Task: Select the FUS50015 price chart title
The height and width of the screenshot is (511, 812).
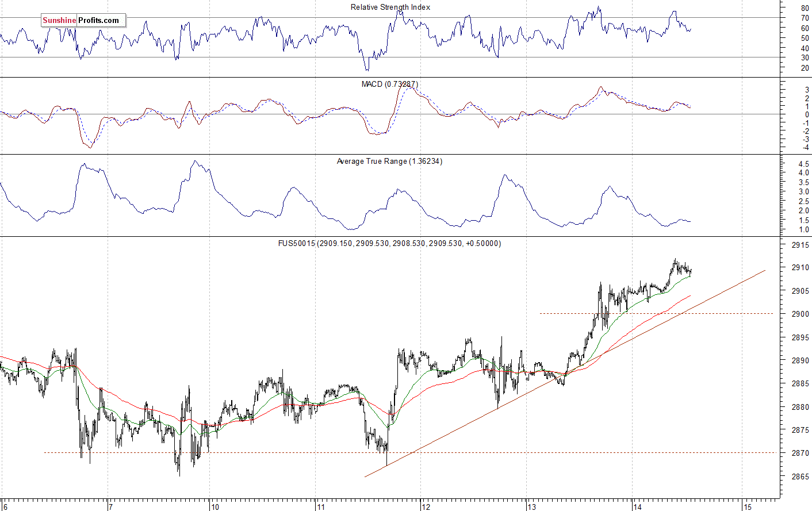Action: [389, 244]
